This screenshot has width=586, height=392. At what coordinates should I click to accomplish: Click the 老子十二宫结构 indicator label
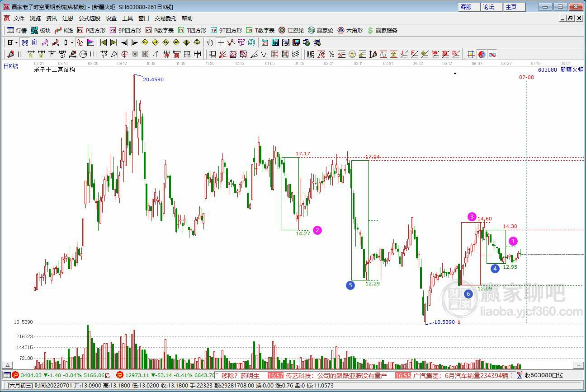(x=54, y=70)
